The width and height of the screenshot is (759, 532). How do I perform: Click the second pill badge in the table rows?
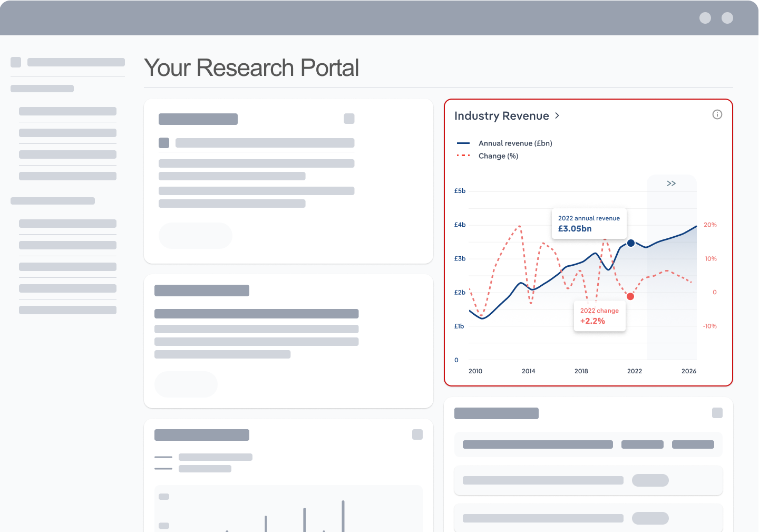coord(650,518)
